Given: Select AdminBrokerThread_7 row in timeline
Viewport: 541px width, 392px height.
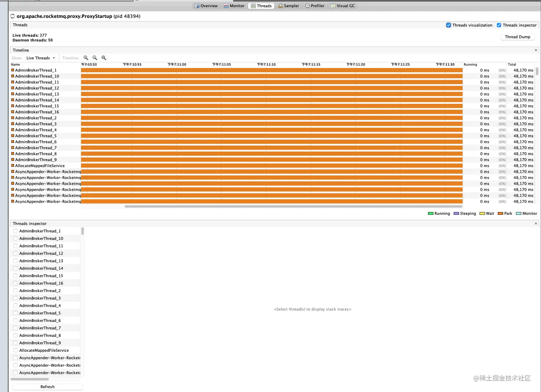Looking at the screenshot, I should pyautogui.click(x=272, y=148).
